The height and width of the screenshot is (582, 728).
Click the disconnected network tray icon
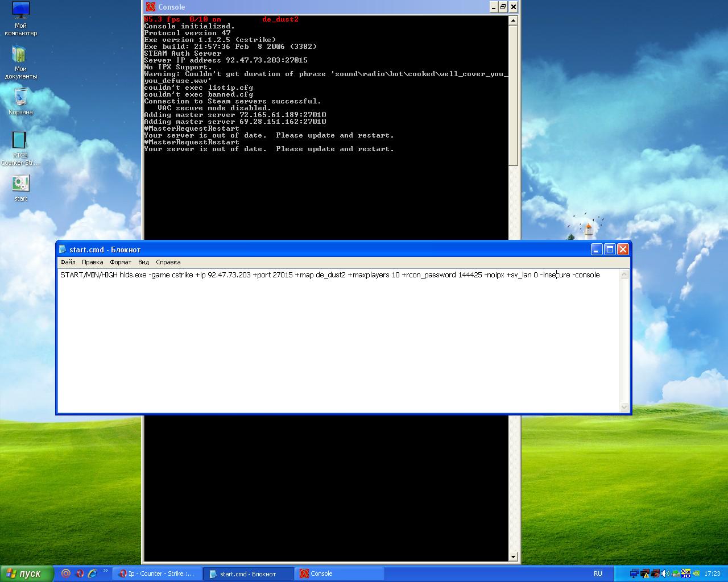655,573
